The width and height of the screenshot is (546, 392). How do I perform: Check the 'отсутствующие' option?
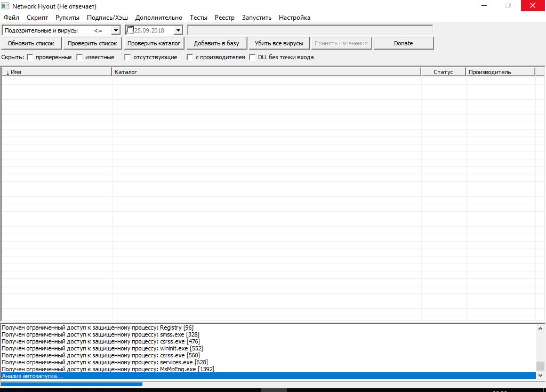coord(127,57)
